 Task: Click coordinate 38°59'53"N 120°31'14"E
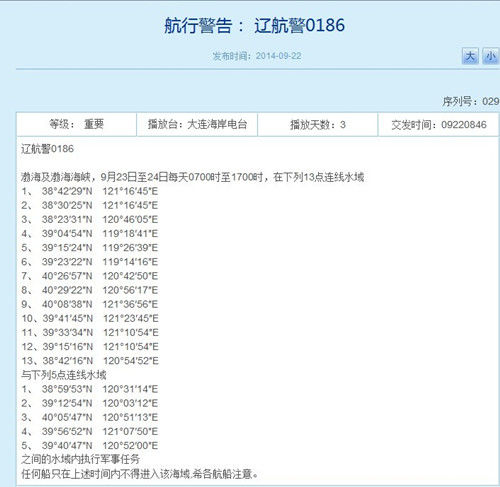pos(100,389)
